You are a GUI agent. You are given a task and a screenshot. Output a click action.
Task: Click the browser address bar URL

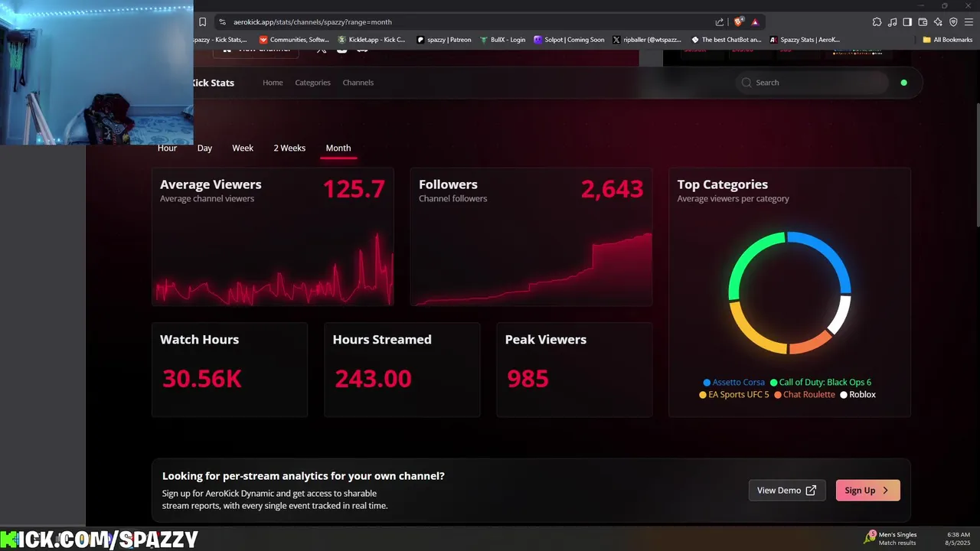coord(312,22)
